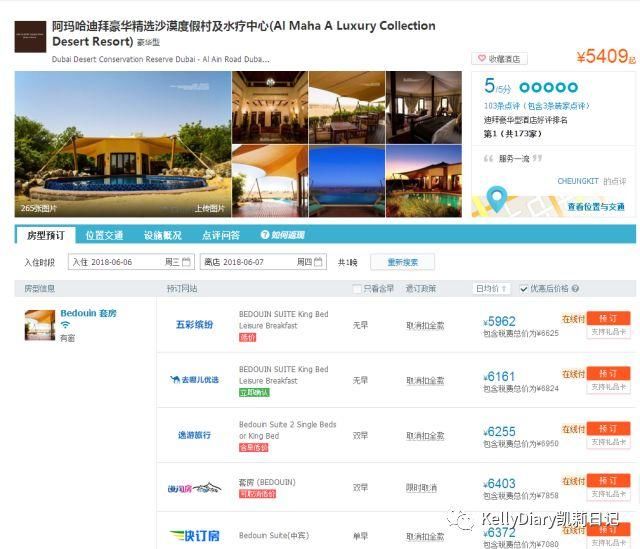Click the red tag under 套房 (BEDOUIN)

258,494
